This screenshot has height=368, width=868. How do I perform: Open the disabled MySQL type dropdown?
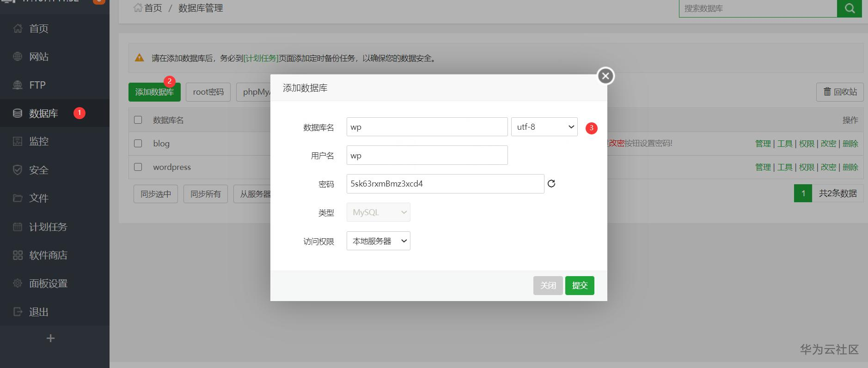(x=379, y=212)
